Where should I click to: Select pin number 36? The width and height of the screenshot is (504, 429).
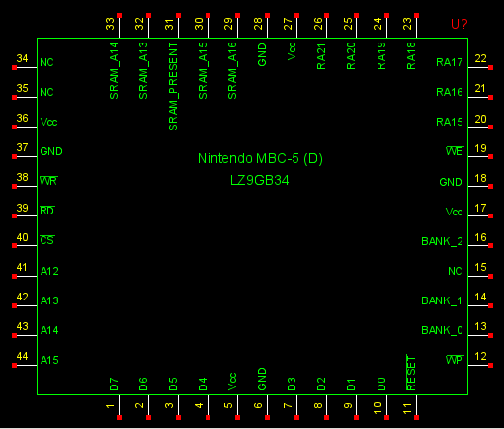pyautogui.click(x=22, y=118)
